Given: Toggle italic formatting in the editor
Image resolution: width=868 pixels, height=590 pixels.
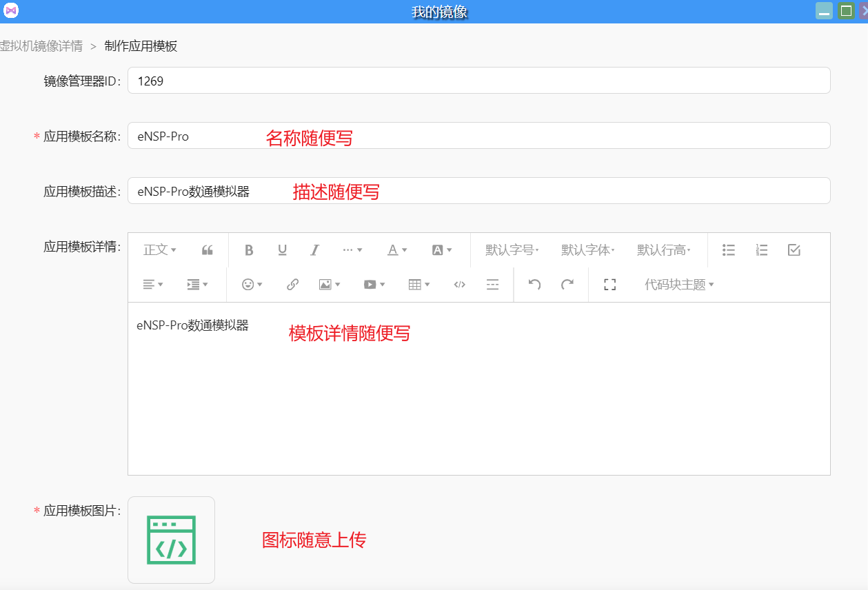Looking at the screenshot, I should [314, 250].
